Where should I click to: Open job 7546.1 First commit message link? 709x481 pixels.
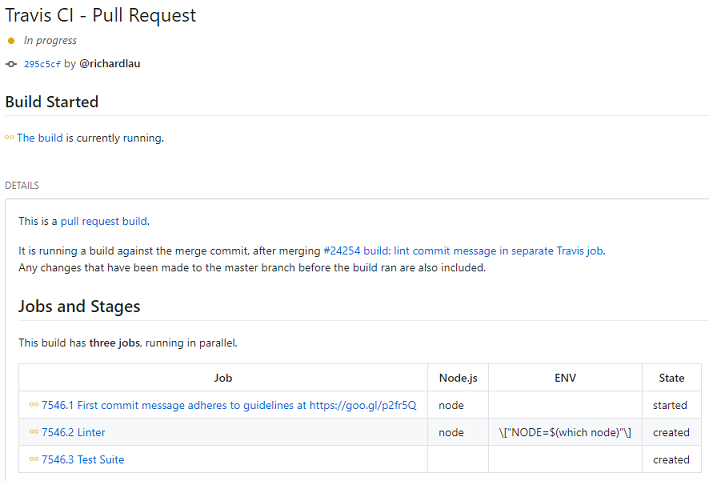click(229, 405)
